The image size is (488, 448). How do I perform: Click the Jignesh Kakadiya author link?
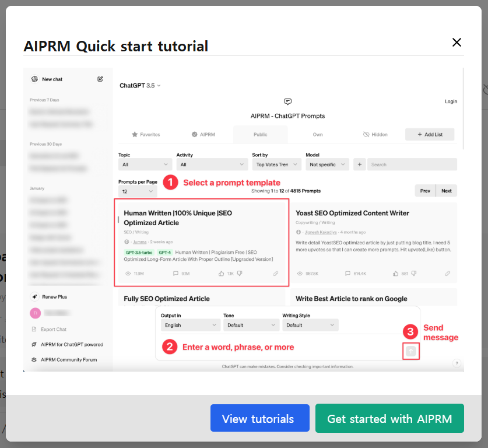click(x=321, y=232)
